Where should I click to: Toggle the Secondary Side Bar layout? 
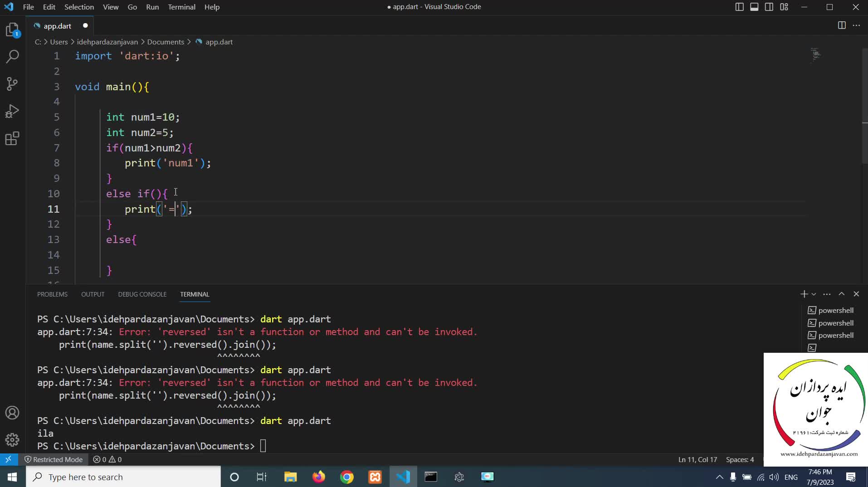pos(769,7)
